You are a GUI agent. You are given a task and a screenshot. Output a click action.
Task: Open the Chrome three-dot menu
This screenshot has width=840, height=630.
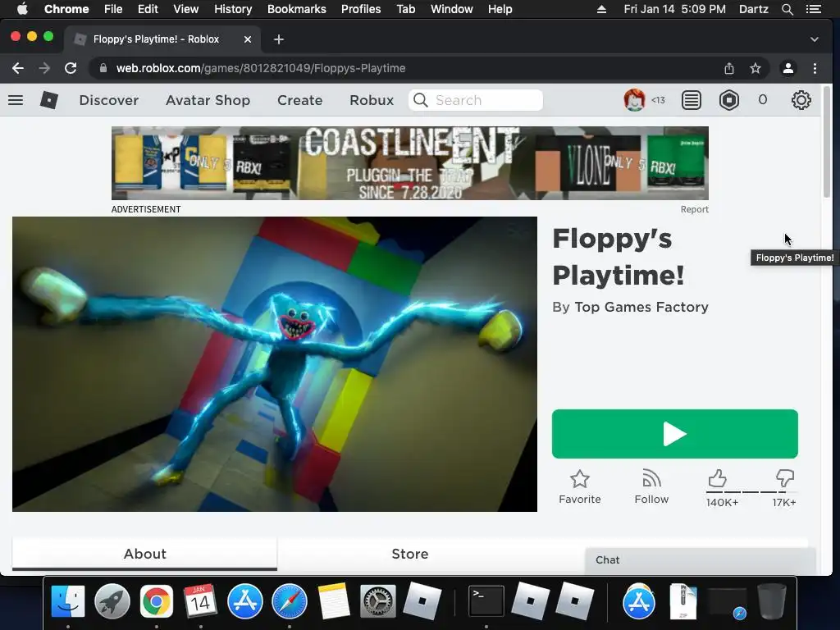pyautogui.click(x=815, y=68)
